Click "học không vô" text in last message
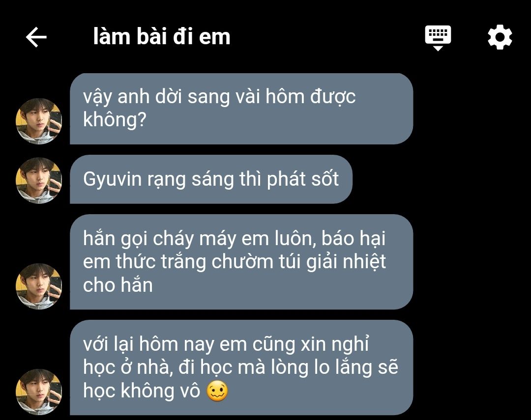The width and height of the screenshot is (531, 420). (x=142, y=391)
